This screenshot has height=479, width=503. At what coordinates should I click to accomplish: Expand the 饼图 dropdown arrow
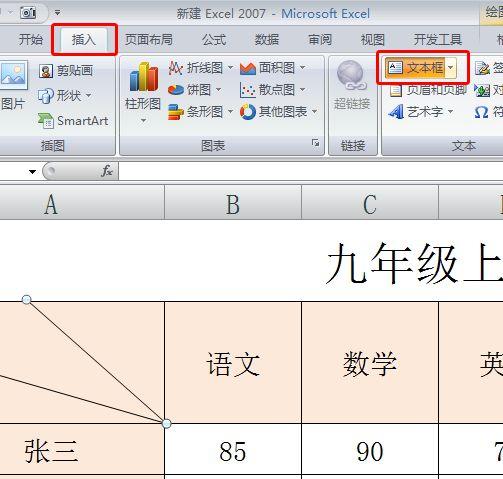click(x=218, y=90)
